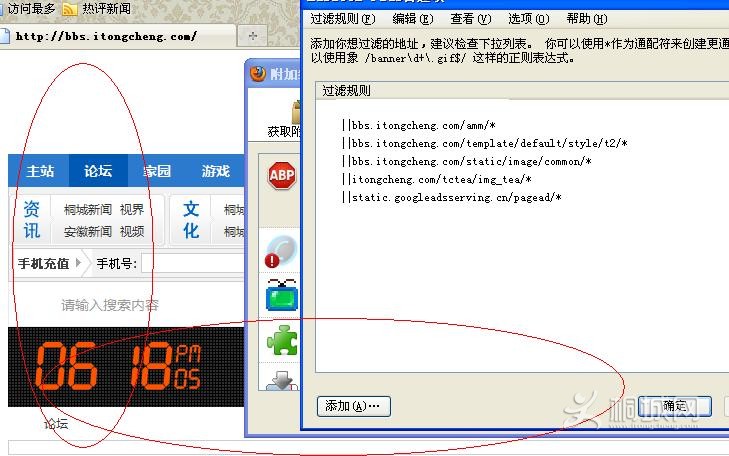Image resolution: width=729 pixels, height=456 pixels.
Task: Click the green TV add-on icon
Action: (x=281, y=296)
